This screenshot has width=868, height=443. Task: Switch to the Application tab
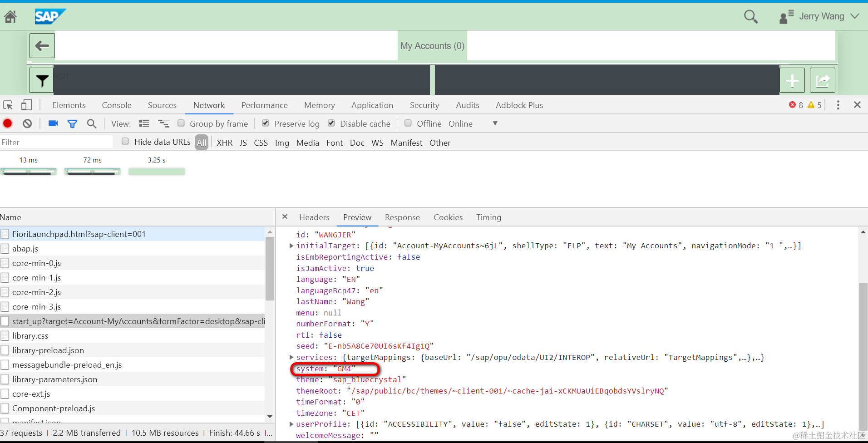372,105
